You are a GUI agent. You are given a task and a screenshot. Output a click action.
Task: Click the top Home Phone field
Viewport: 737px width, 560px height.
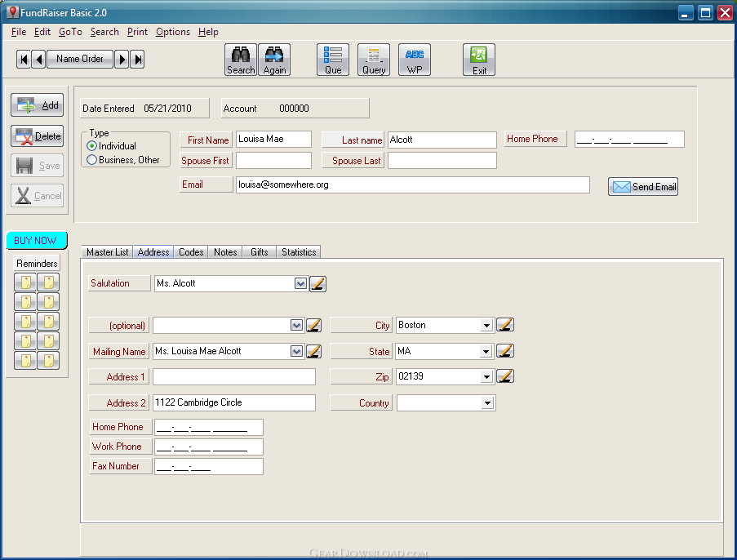pyautogui.click(x=629, y=140)
